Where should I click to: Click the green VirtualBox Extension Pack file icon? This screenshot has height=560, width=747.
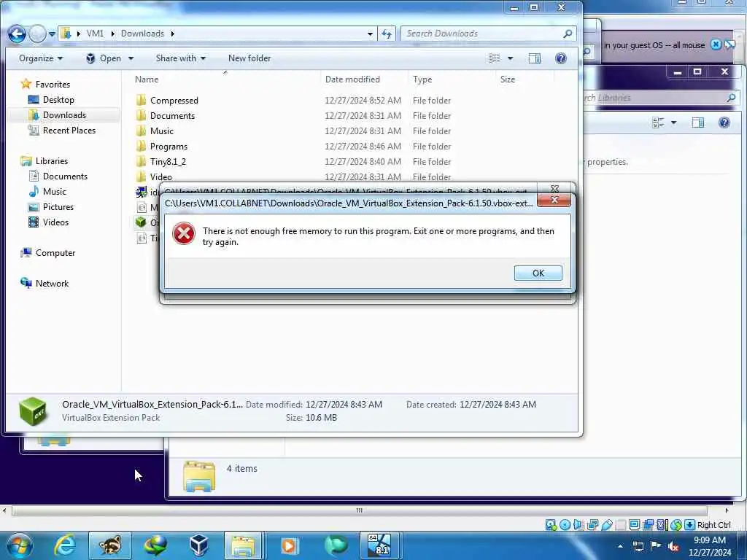[141, 222]
